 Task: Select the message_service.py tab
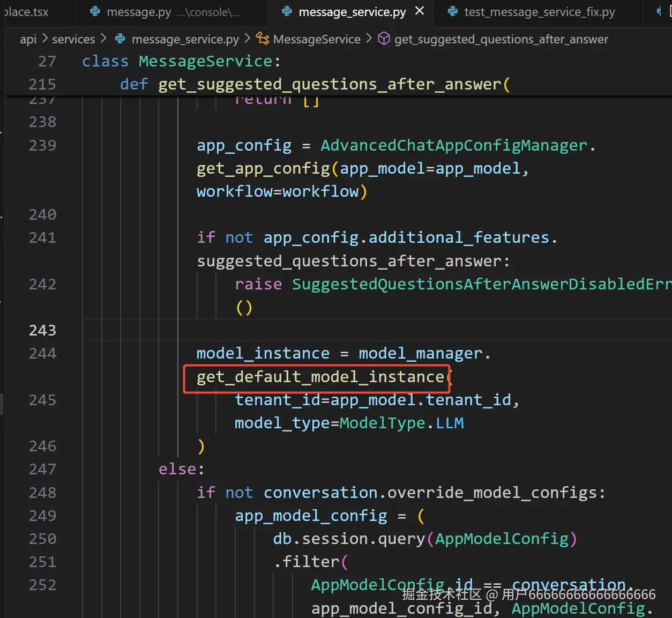pyautogui.click(x=352, y=12)
